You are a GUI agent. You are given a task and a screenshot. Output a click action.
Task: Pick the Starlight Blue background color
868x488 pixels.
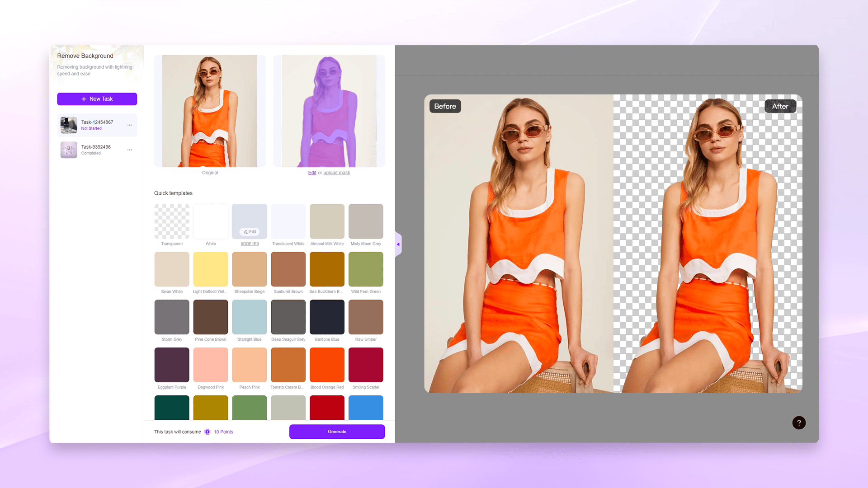(250, 317)
